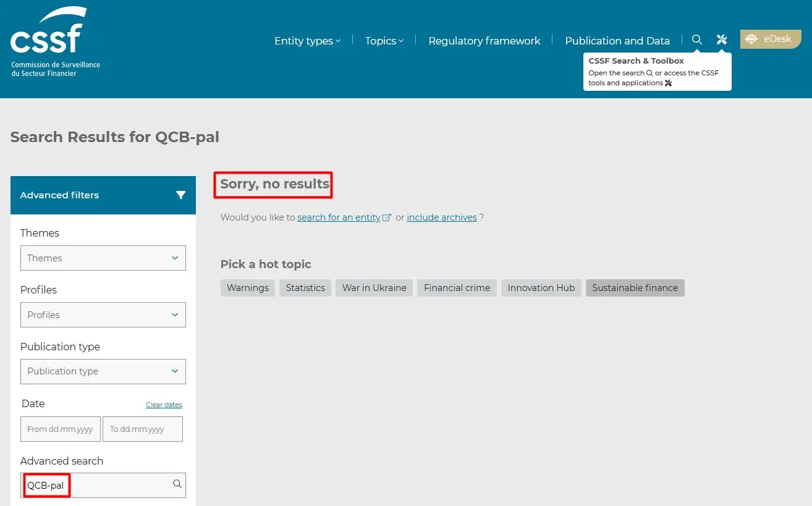Click the Clear dates link

164,405
